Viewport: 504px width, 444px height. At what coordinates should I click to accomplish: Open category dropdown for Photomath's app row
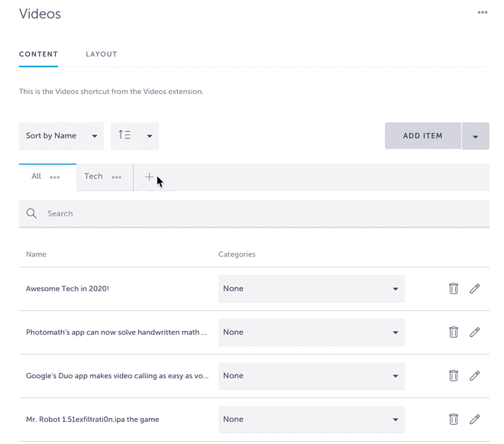pos(311,332)
